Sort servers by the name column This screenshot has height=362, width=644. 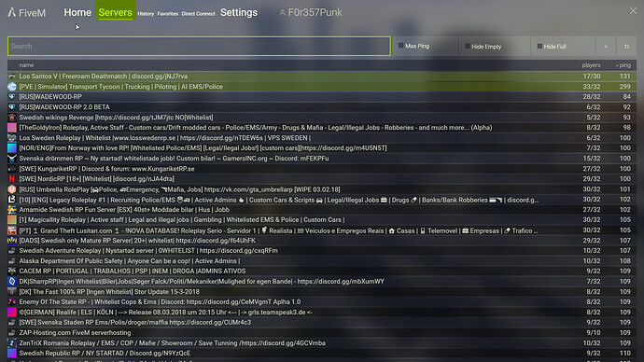(26, 65)
